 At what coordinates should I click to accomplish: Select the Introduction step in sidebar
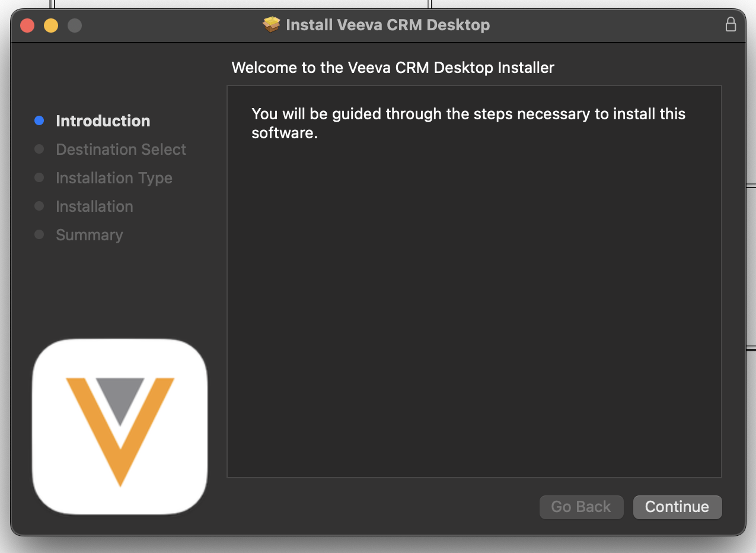[103, 121]
